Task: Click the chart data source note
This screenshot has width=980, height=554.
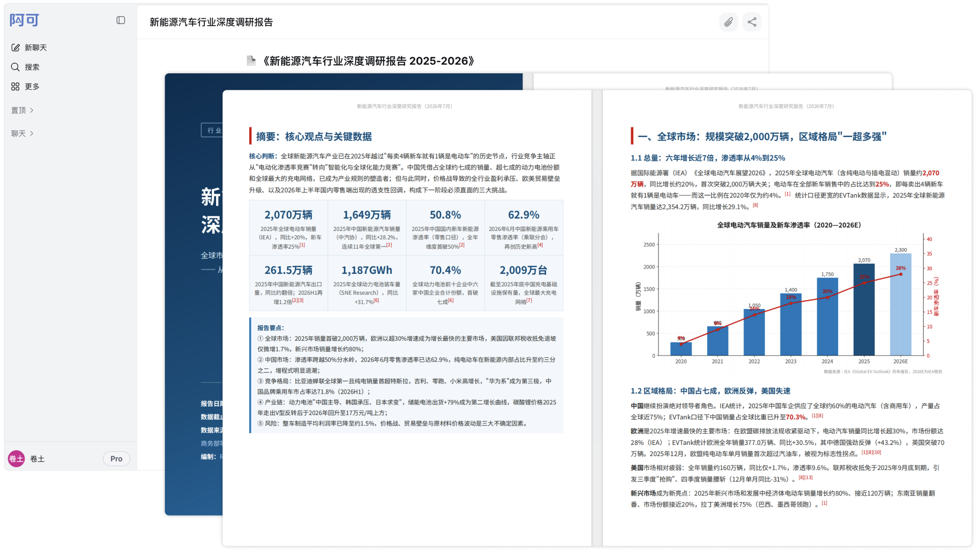Action: [x=883, y=372]
